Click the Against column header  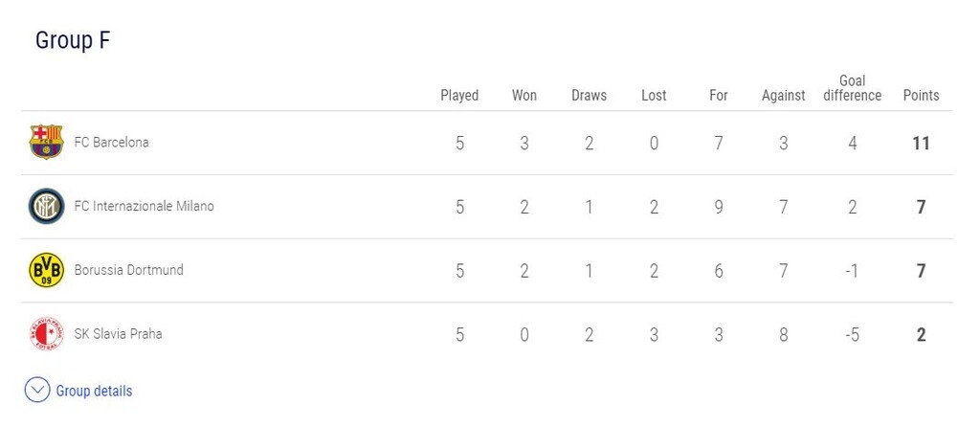click(783, 96)
